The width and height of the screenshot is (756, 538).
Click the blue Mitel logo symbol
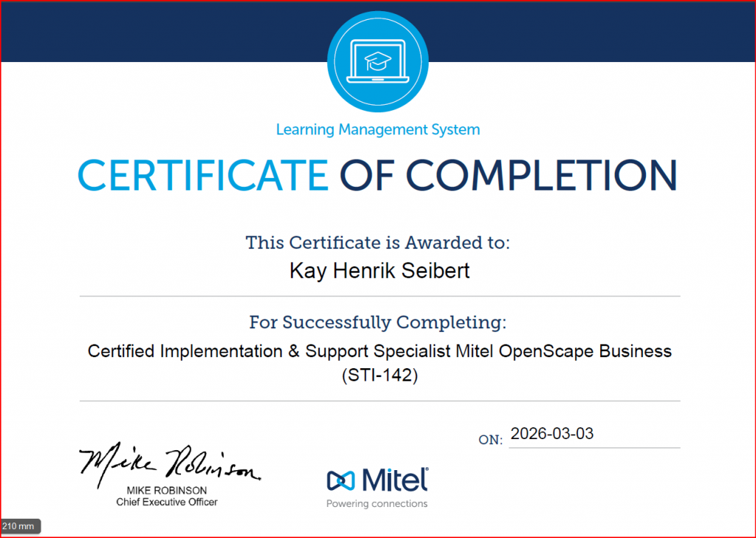[340, 480]
